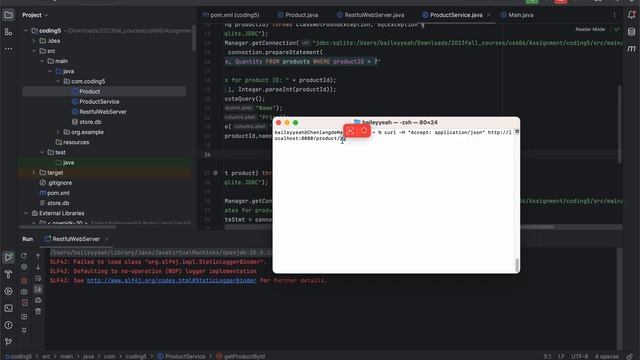The image size is (640, 360).
Task: Click UTF-8 encoding in status bar
Action: 579,356
